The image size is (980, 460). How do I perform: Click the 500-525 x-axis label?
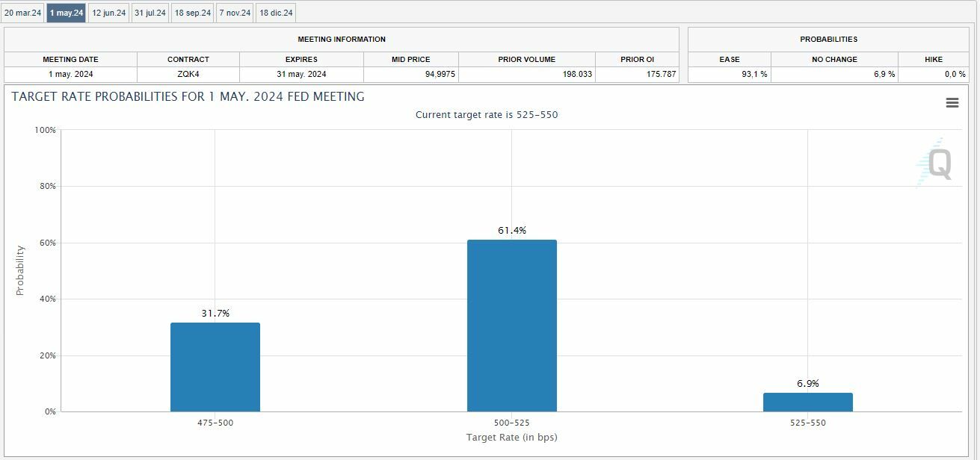click(512, 423)
